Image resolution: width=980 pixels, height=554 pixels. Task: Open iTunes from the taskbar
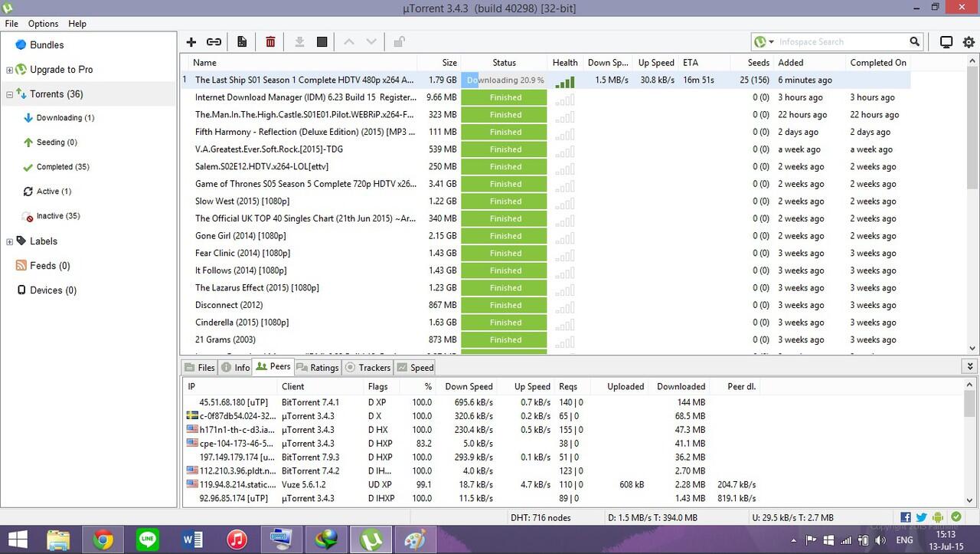pos(237,539)
